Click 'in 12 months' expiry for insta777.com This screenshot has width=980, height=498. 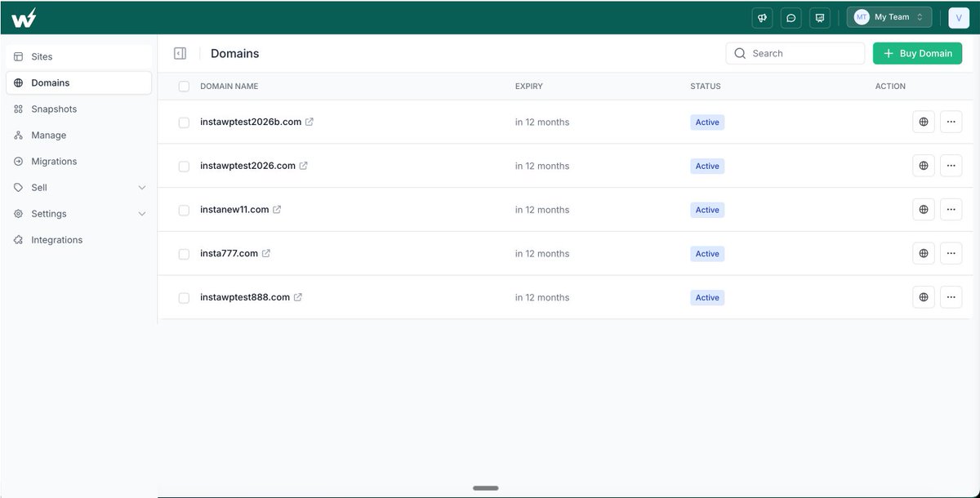[542, 253]
